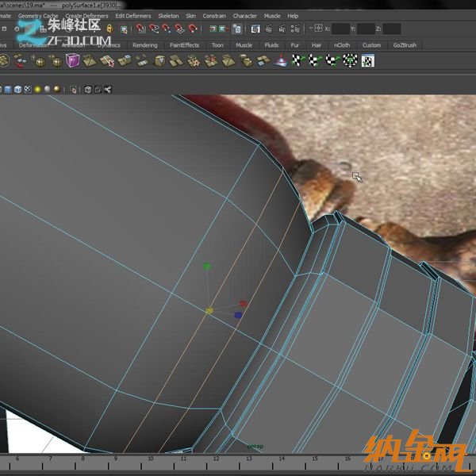Click the Y-axis green manipulator handle
Viewport: 476px width, 476px height.
click(207, 267)
